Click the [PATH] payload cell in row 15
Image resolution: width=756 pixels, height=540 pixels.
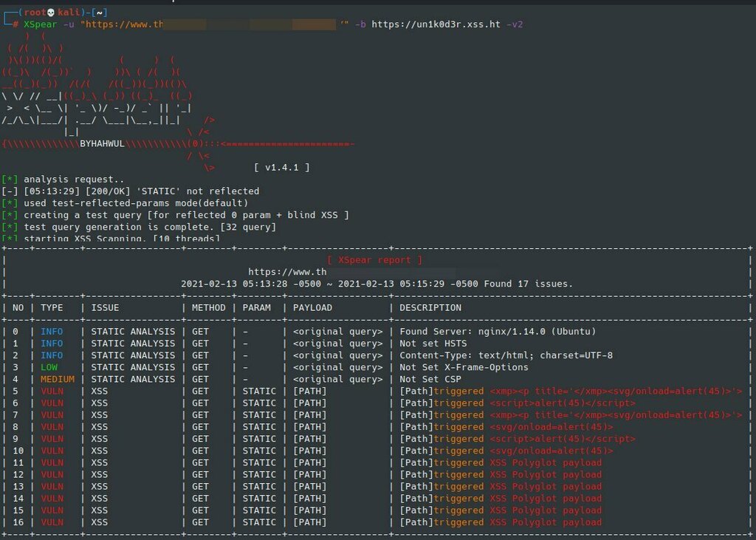[309, 510]
